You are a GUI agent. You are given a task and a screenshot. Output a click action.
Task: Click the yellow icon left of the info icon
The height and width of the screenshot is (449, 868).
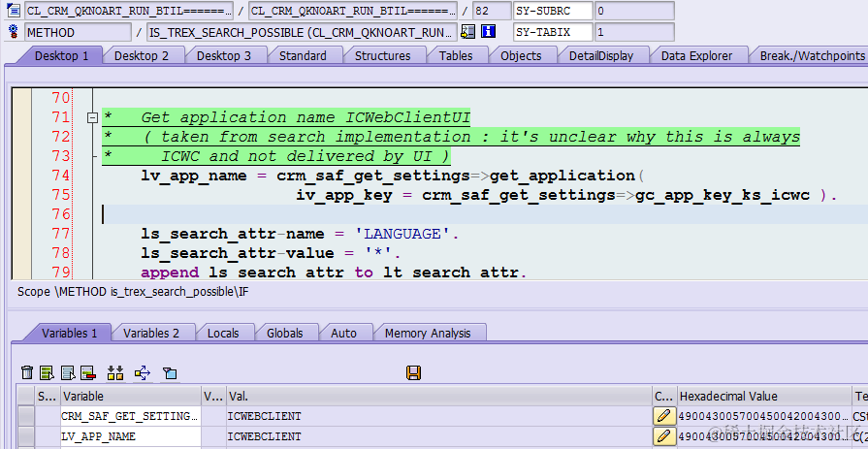[468, 32]
